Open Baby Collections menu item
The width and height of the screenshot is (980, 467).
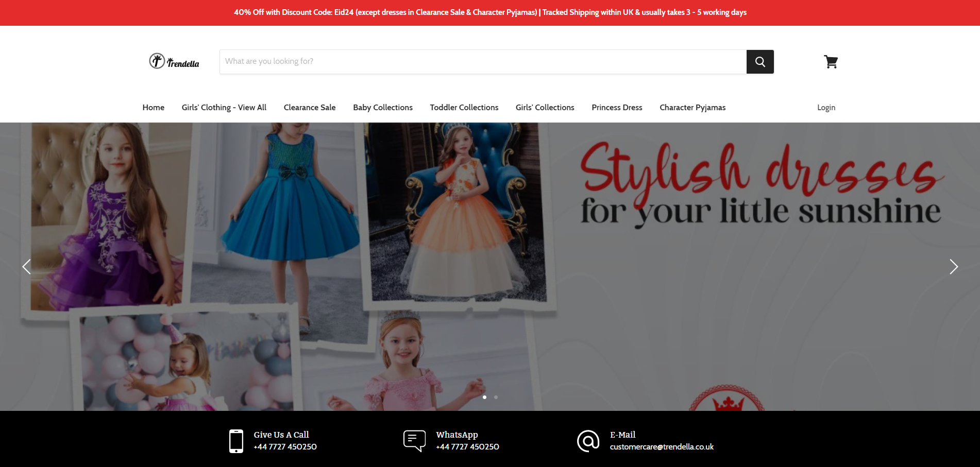click(383, 107)
